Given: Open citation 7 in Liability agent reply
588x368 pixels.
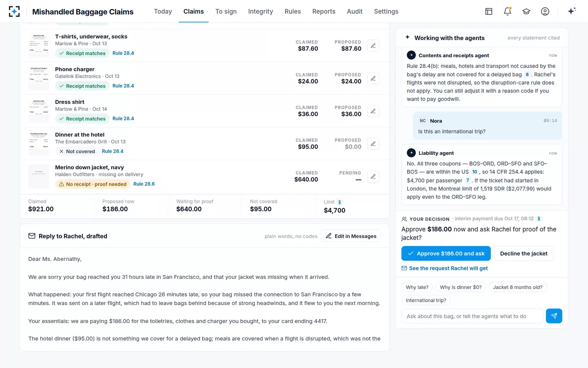Looking at the screenshot, I should pyautogui.click(x=468, y=180).
